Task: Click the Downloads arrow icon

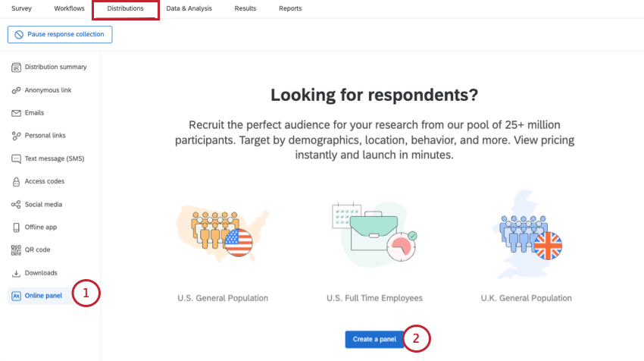Action: coord(16,273)
